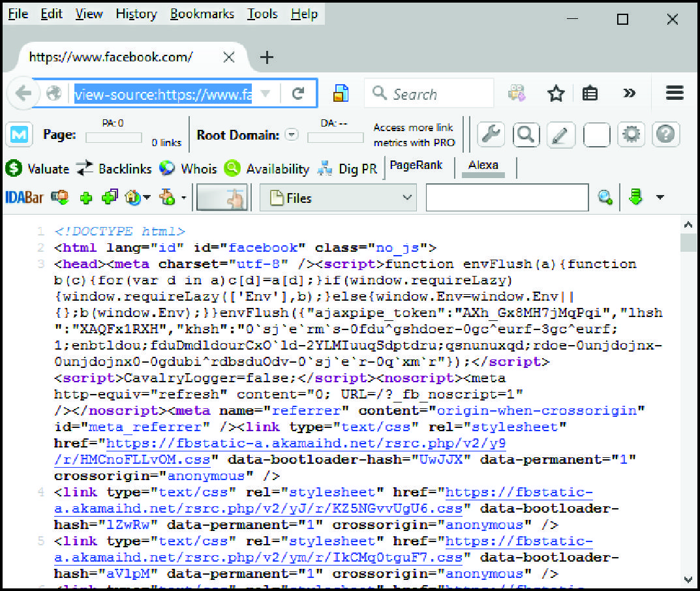Image resolution: width=700 pixels, height=591 pixels.
Task: Open the File menu
Action: pos(18,14)
